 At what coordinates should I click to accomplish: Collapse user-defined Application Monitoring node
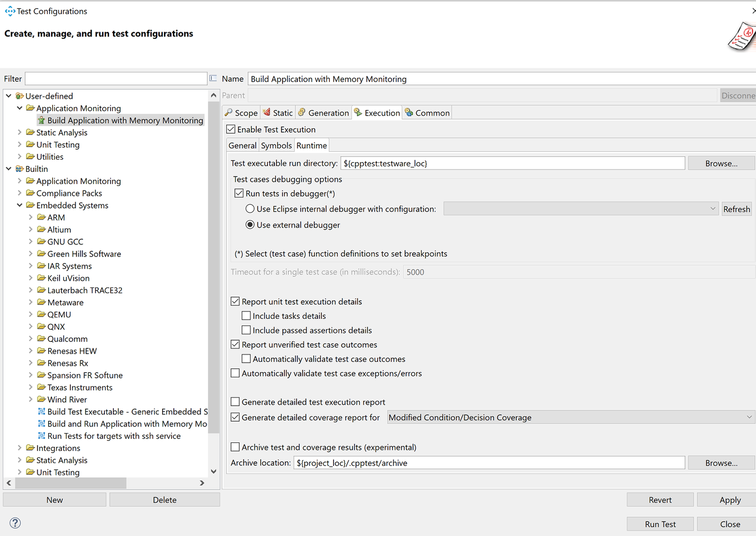click(x=19, y=108)
